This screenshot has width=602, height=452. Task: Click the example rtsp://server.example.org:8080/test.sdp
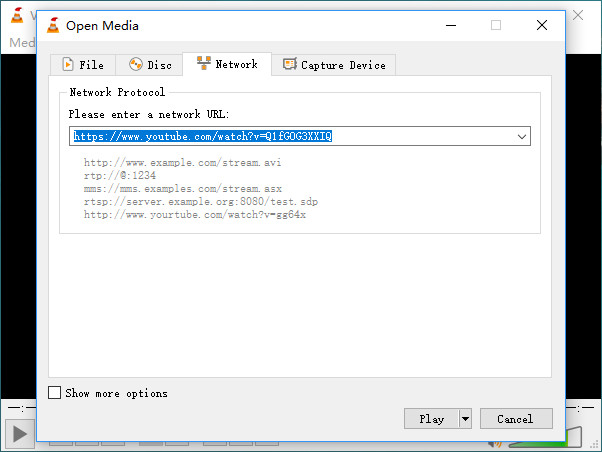tap(201, 202)
